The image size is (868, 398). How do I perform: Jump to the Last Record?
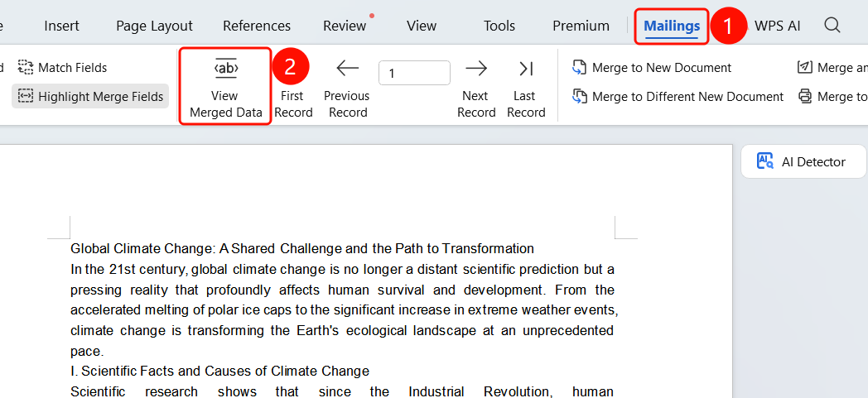[526, 90]
